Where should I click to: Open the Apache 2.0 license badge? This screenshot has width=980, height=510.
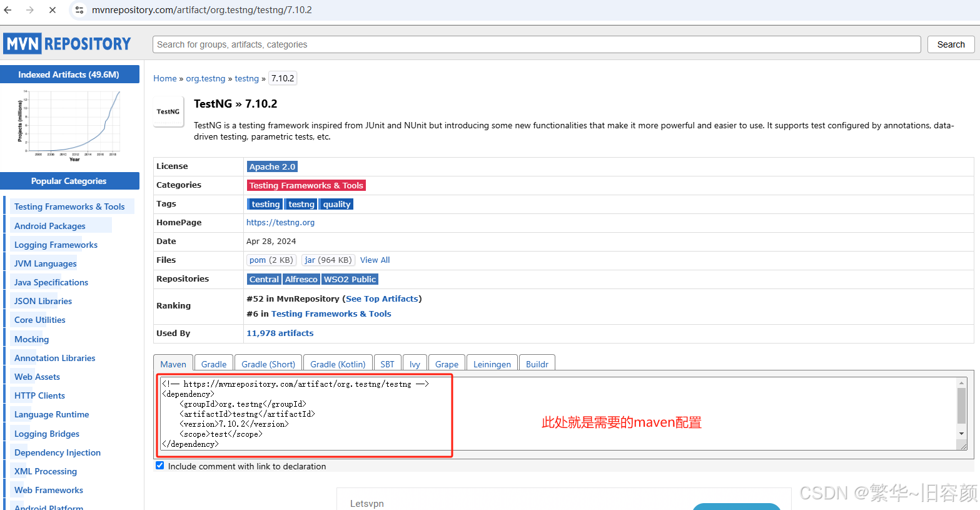point(271,166)
